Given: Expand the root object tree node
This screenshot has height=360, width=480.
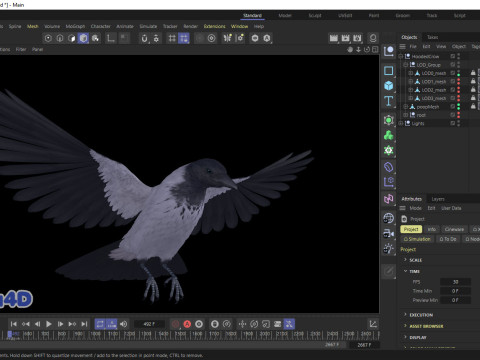Looking at the screenshot, I should [406, 115].
